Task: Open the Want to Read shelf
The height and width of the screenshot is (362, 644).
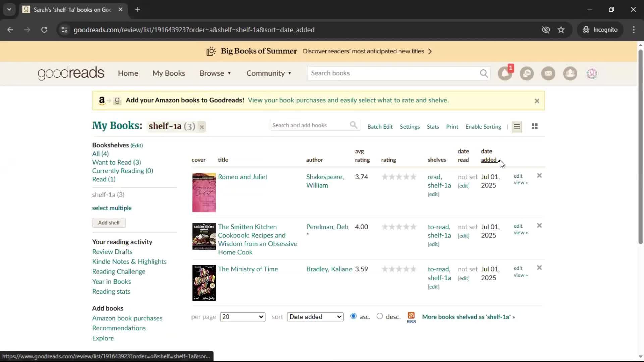Action: 116,162
